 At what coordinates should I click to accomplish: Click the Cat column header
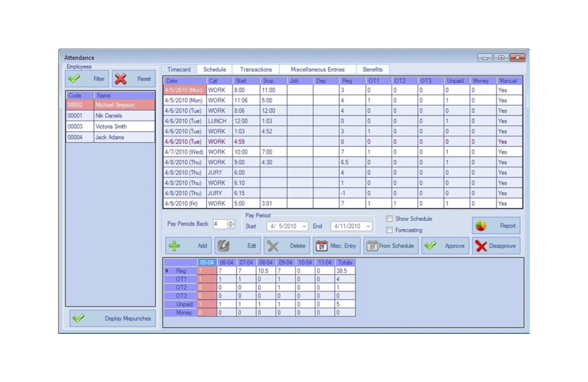pos(220,81)
